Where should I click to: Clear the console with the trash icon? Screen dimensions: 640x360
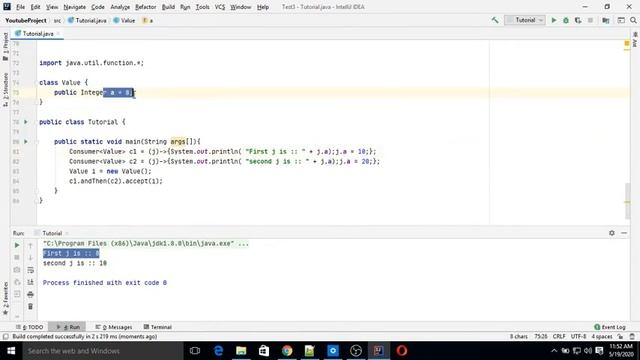click(x=30, y=307)
